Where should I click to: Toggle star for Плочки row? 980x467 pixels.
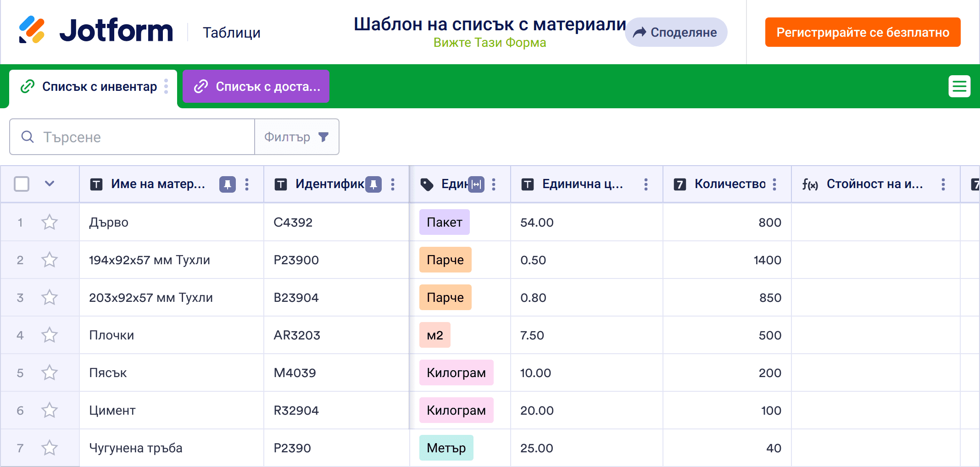pos(50,335)
